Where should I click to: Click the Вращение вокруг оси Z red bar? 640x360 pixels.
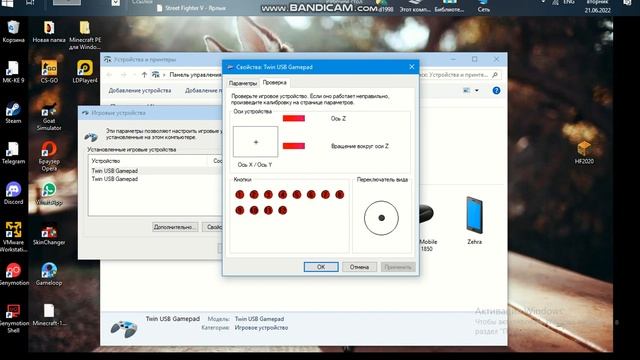coord(294,146)
